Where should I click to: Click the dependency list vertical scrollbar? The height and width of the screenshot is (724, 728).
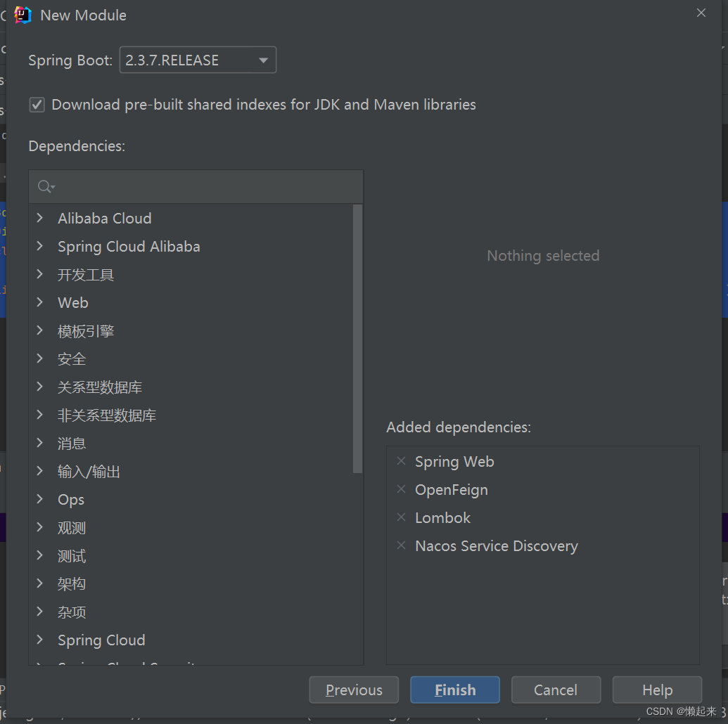coord(357,339)
